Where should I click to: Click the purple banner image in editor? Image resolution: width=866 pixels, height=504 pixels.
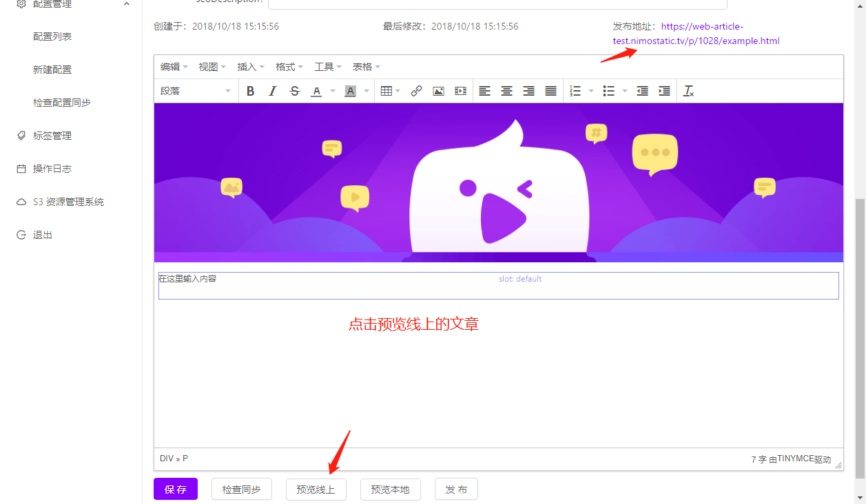point(499,182)
